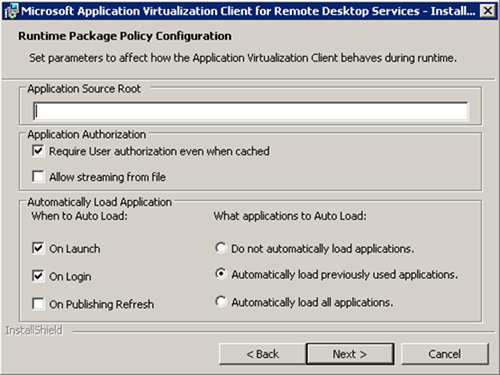The image size is (500, 375).
Task: Uncheck the On Login auto load option
Action: click(x=38, y=276)
